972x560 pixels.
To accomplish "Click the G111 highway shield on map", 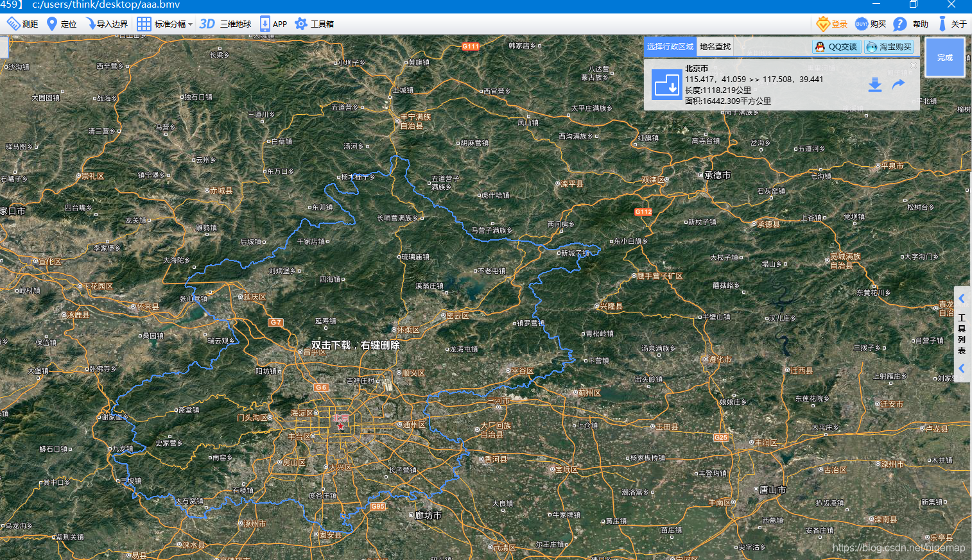I will 471,46.
